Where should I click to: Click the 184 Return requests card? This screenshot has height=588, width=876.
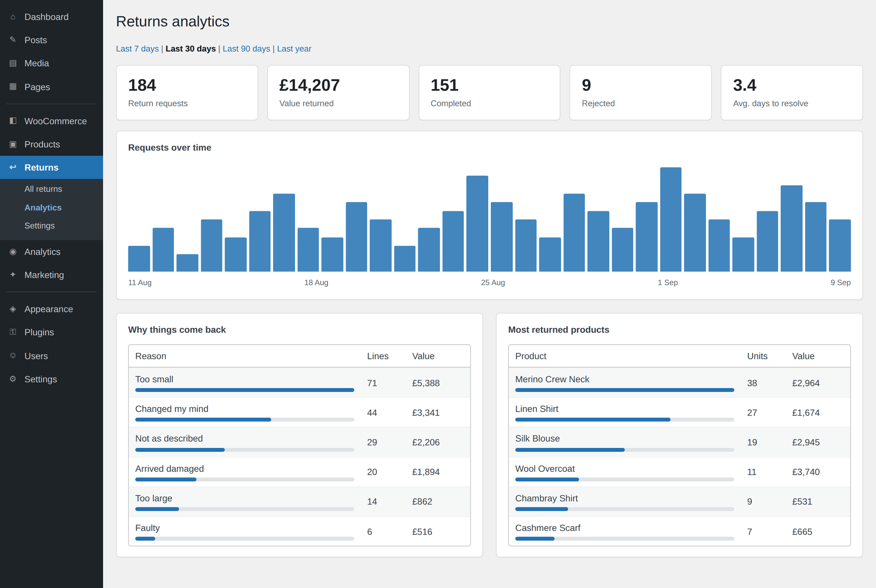click(187, 93)
